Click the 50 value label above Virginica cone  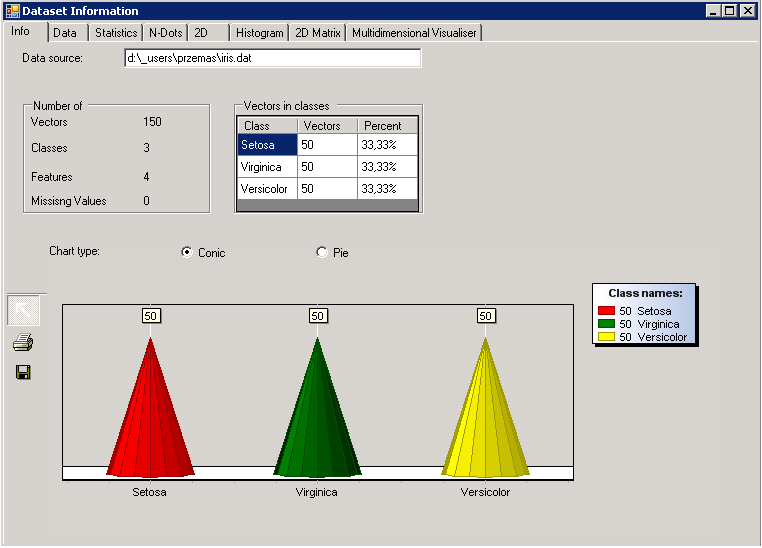coord(318,316)
